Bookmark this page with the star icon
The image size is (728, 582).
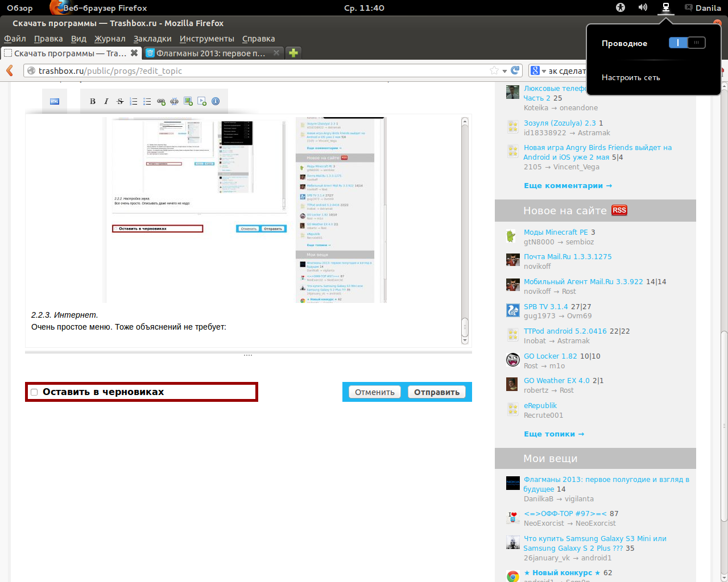494,70
